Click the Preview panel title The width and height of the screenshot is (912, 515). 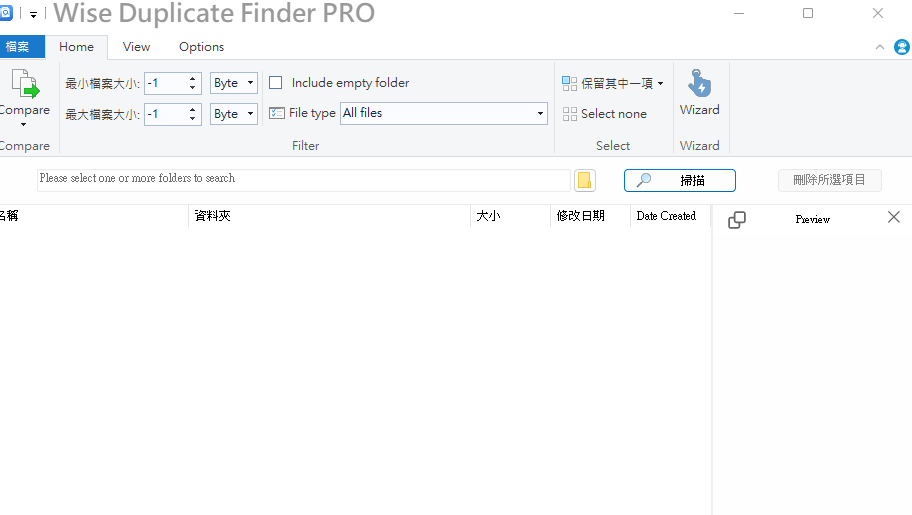(x=813, y=219)
